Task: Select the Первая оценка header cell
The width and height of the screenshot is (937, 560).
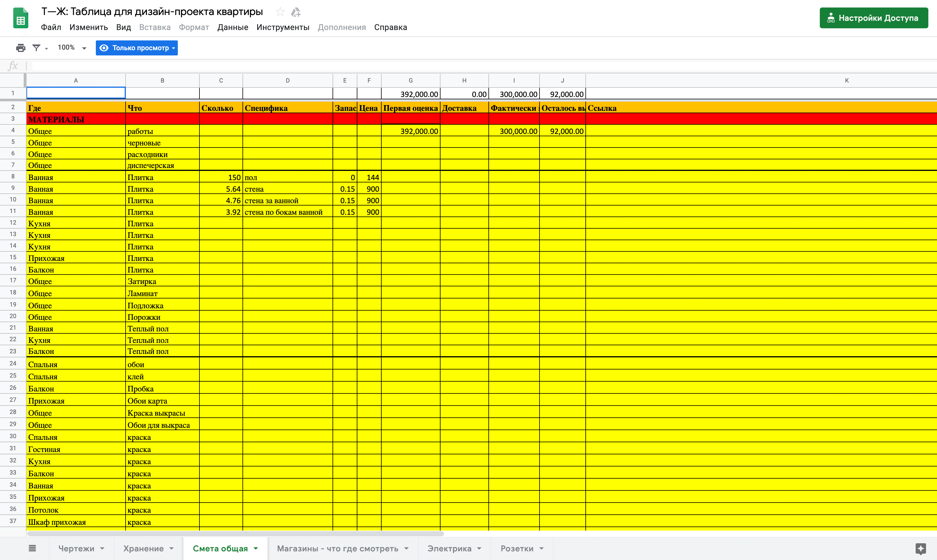Action: 410,108
